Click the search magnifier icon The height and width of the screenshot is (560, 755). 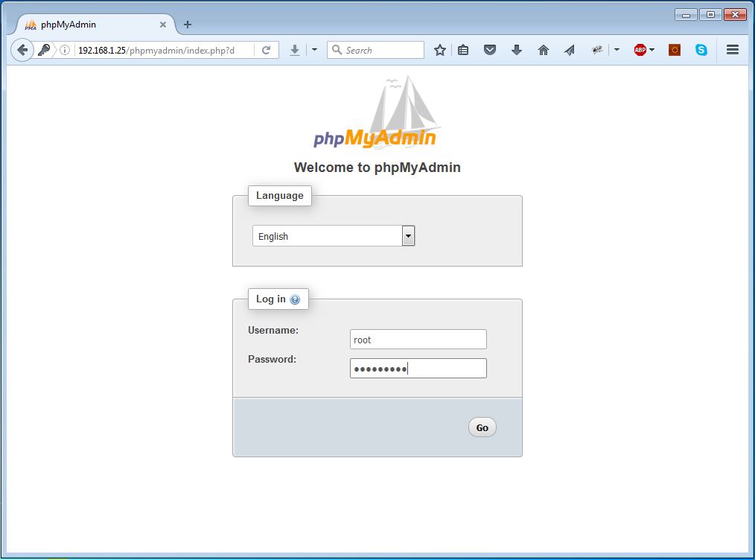click(337, 50)
